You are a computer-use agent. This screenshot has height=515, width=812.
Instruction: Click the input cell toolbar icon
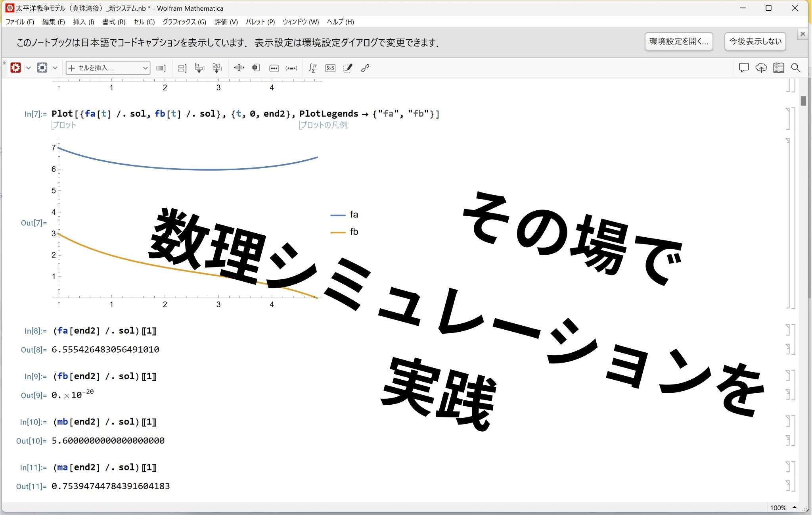(x=199, y=68)
